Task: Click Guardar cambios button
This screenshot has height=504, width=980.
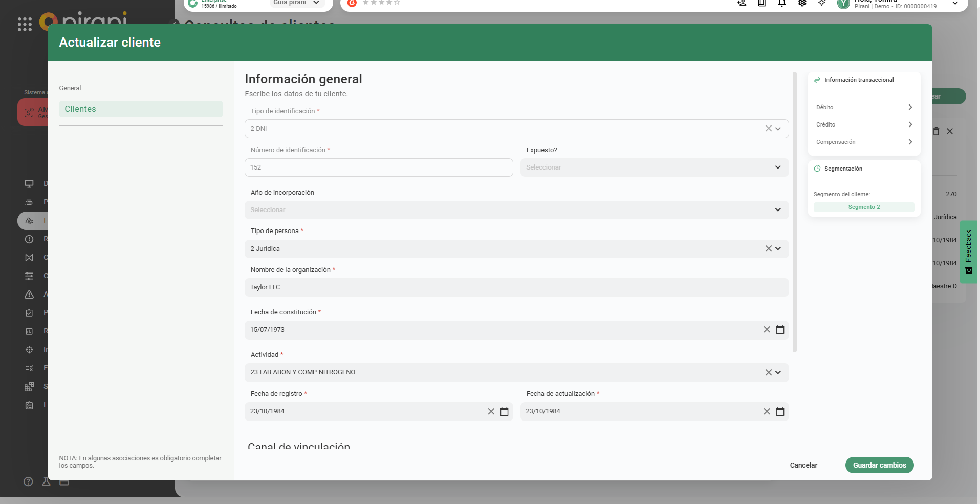Action: tap(879, 465)
